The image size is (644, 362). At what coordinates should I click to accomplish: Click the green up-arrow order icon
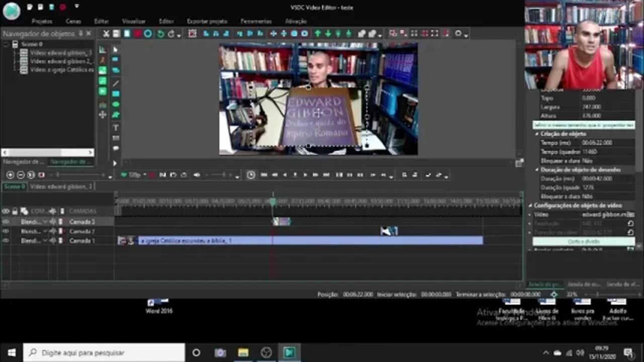point(317,34)
